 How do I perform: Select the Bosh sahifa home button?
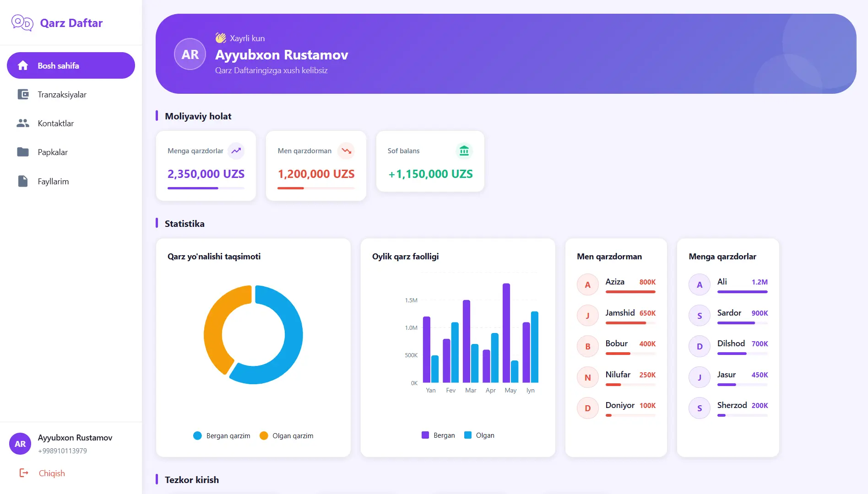click(x=71, y=65)
